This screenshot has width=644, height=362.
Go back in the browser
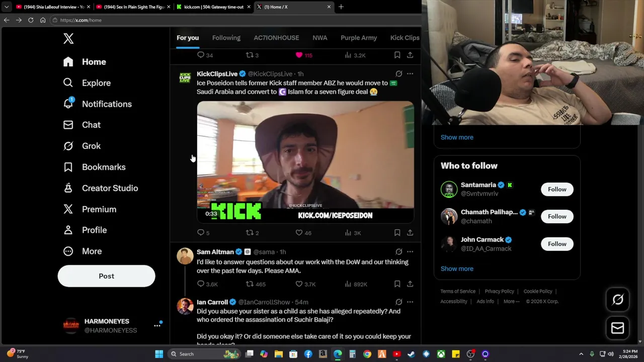(7, 20)
